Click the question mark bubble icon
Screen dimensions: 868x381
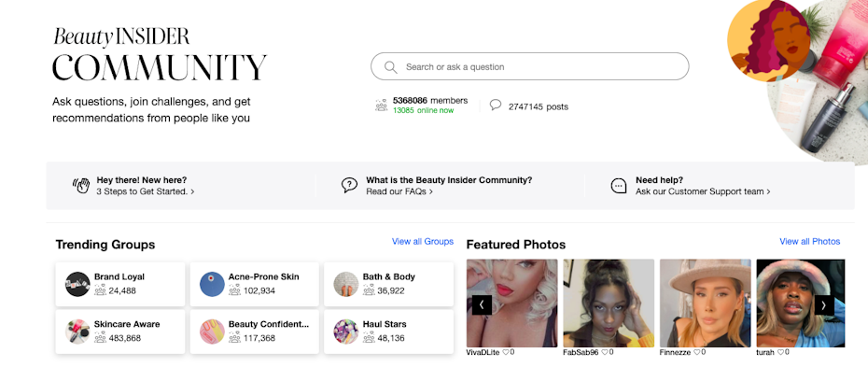349,185
